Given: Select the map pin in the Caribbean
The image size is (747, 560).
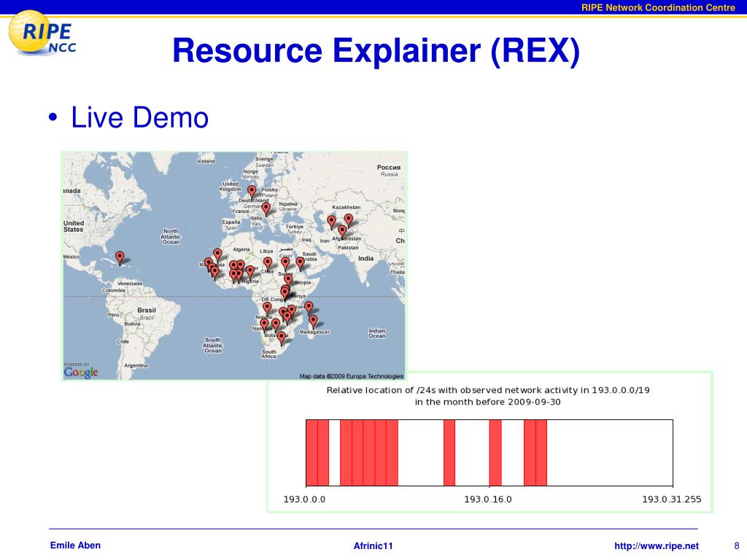Looking at the screenshot, I should pyautogui.click(x=120, y=258).
